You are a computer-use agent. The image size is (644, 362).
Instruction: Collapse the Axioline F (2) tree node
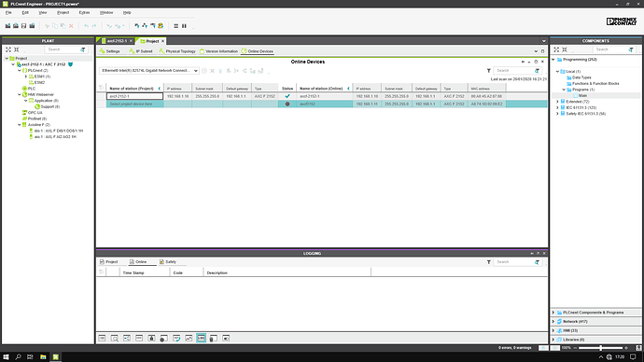(x=20, y=125)
